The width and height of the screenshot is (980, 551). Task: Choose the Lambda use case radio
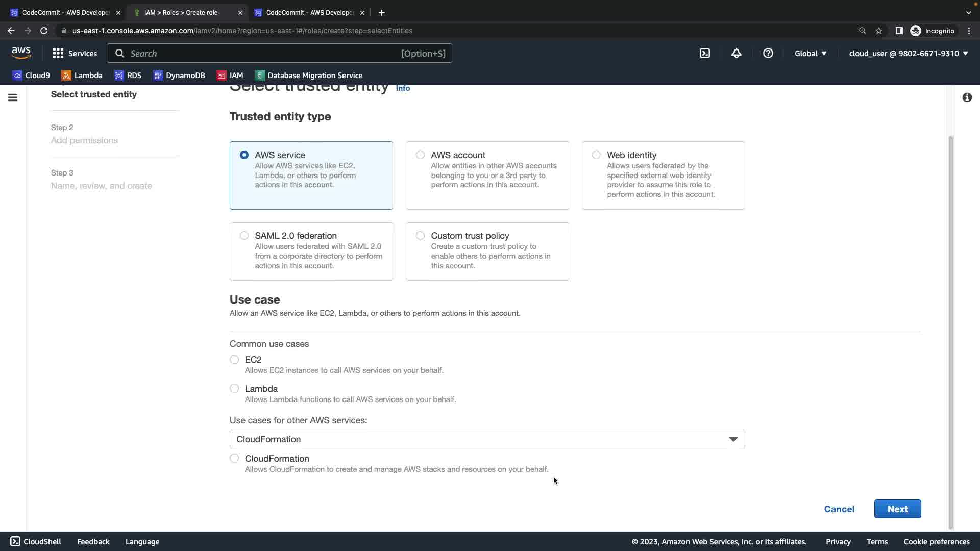[x=234, y=389]
